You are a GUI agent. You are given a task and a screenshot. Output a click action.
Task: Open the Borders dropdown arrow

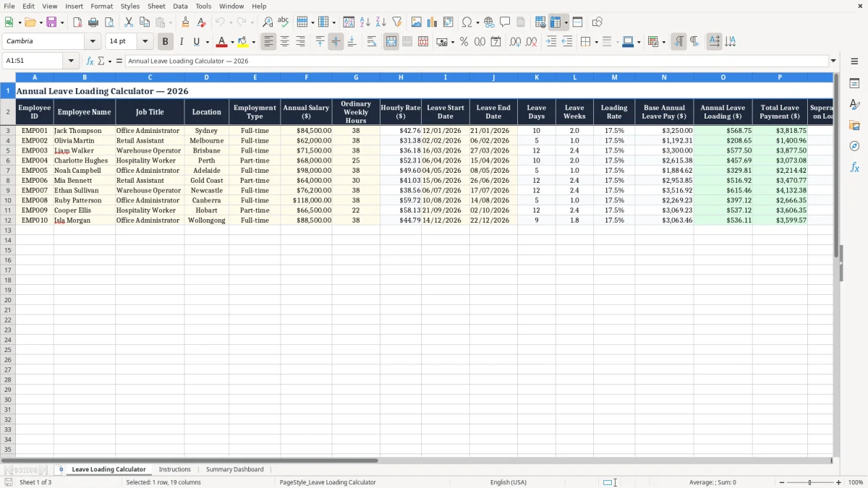pyautogui.click(x=596, y=42)
